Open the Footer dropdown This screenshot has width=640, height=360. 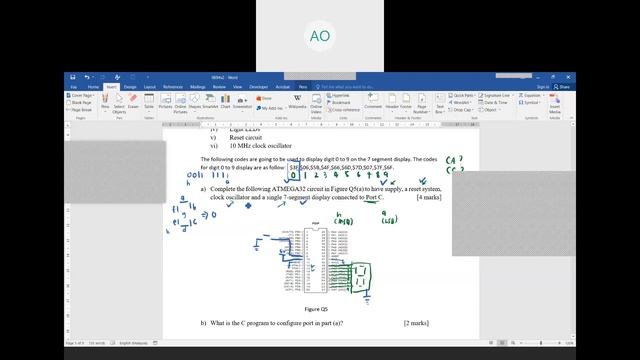406,102
